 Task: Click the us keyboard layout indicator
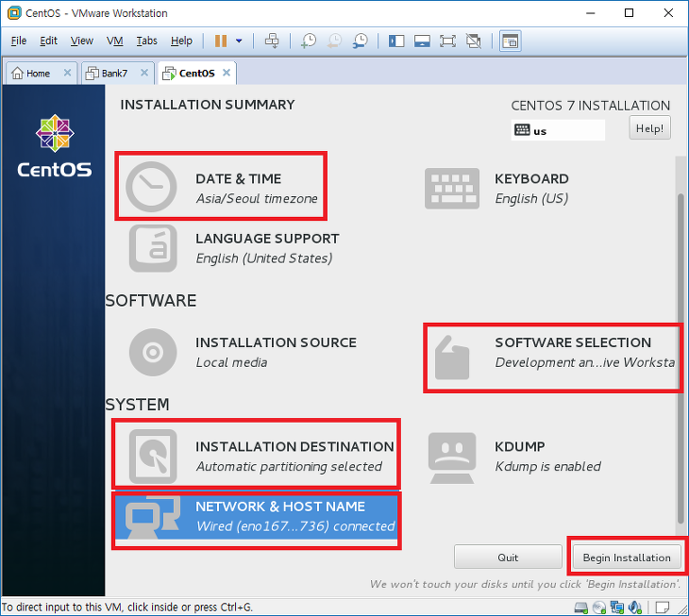(558, 130)
